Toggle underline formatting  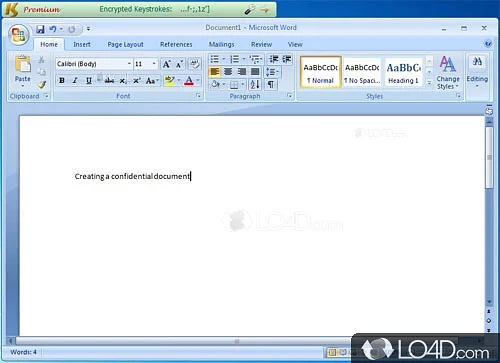[89, 80]
